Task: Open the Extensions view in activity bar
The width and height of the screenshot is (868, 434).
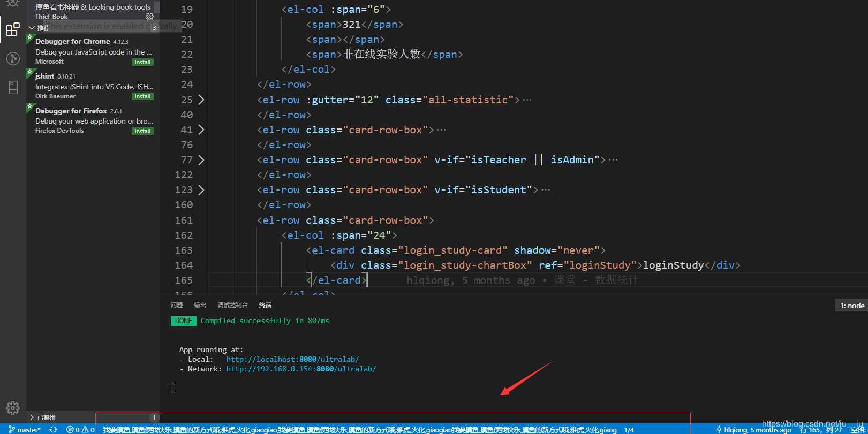Action: (x=13, y=29)
